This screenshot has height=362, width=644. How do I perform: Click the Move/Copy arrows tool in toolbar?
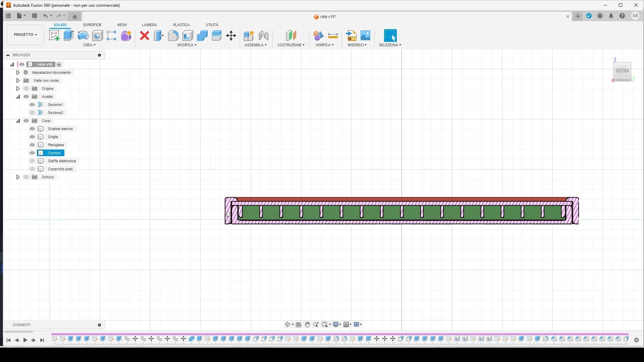(x=231, y=36)
